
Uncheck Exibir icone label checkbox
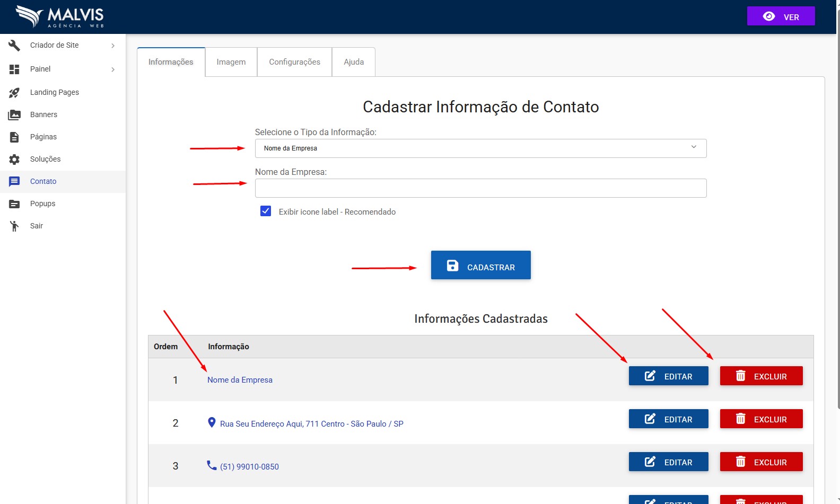(x=266, y=211)
